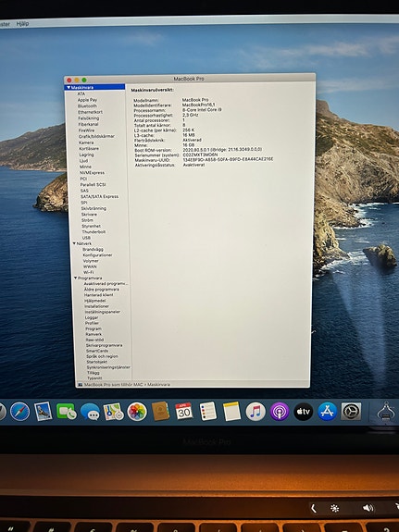
Task: Collapse the Nätverk section triangle
Action: (x=74, y=243)
